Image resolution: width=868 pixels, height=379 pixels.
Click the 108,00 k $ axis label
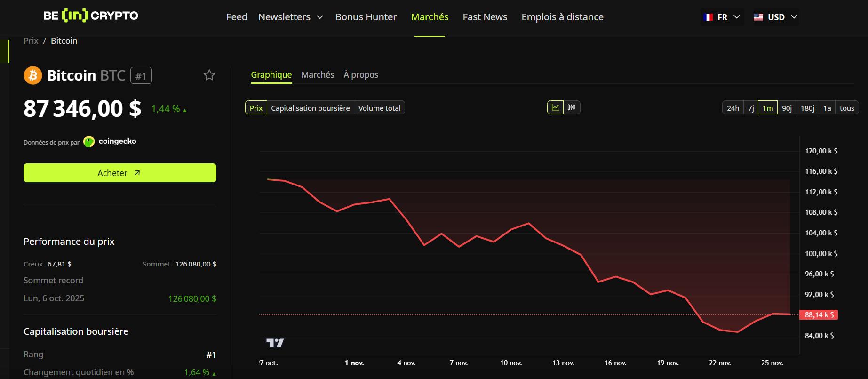pos(821,212)
